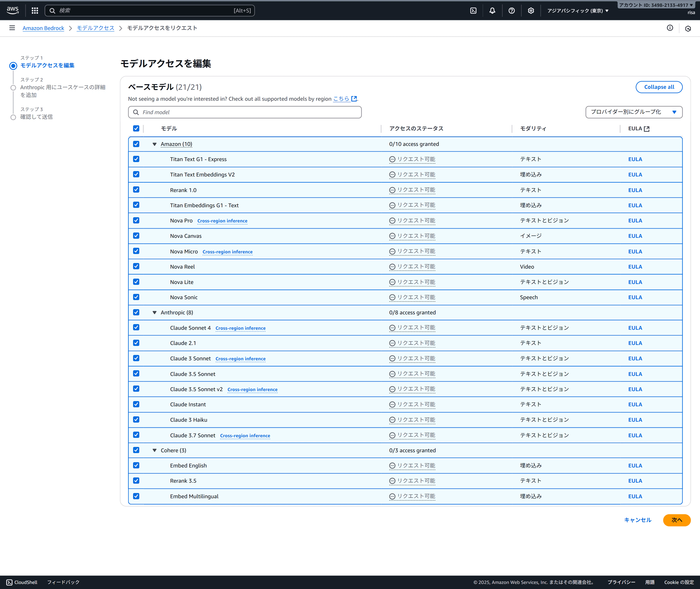
Task: Uncheck the Nova Pro checkbox
Action: coord(136,220)
